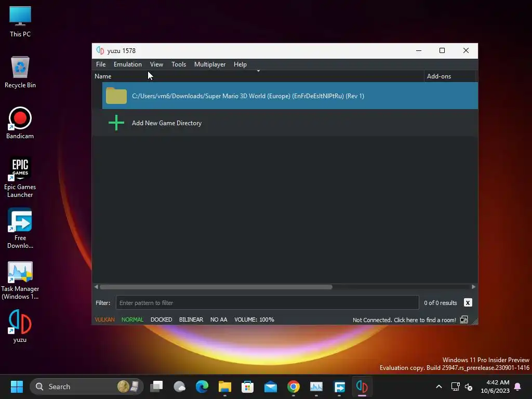The height and width of the screenshot is (399, 532).
Task: Click the Add-ons column header
Action: click(438, 76)
